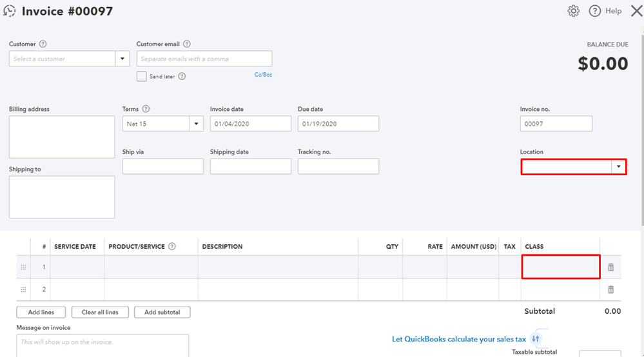The image size is (644, 357).
Task: Click the Class cell in line 1
Action: [561, 267]
